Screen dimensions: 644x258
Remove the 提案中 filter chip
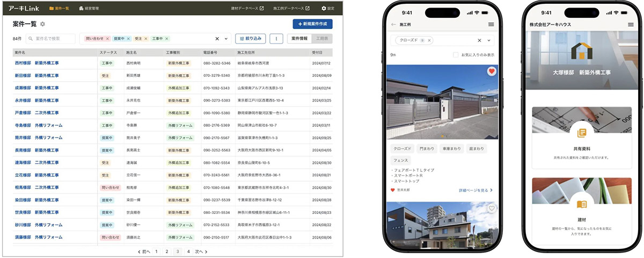[x=129, y=39]
